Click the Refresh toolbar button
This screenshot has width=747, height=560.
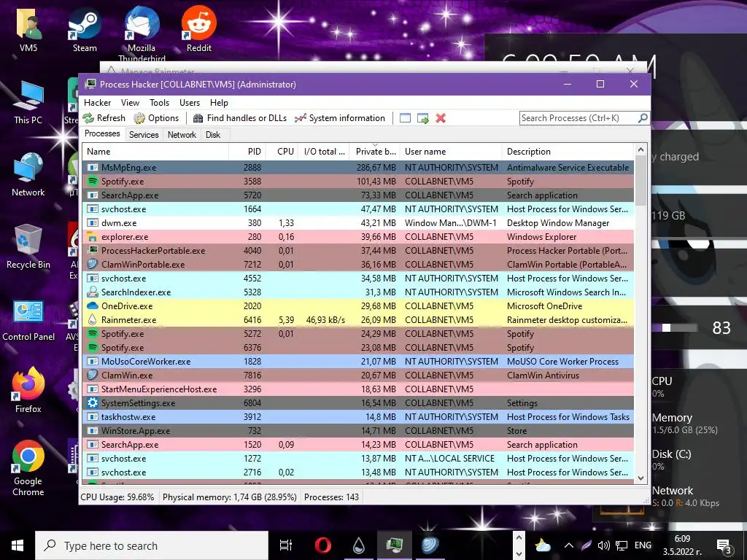104,118
